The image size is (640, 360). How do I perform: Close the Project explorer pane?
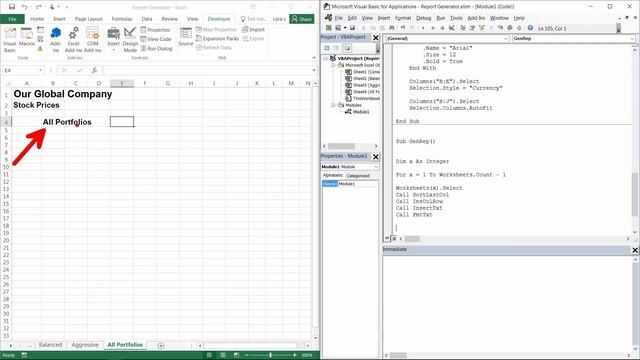tap(376, 38)
